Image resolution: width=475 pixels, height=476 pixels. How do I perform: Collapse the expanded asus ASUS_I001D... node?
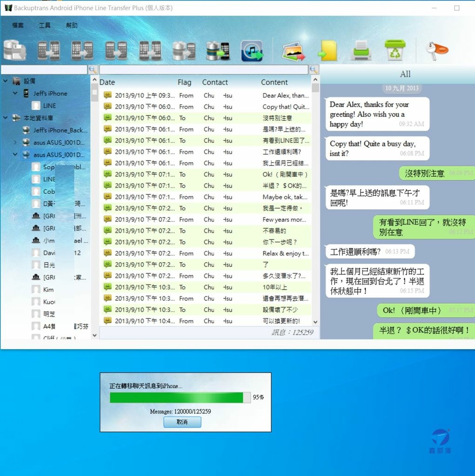[x=15, y=154]
